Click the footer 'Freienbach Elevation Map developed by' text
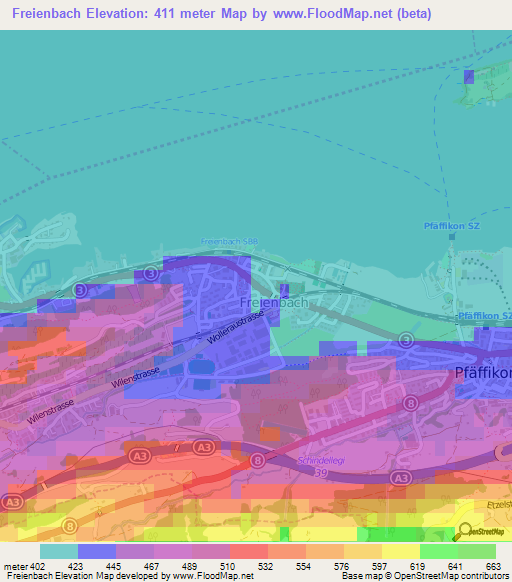This screenshot has height=582, width=512. tap(89, 576)
